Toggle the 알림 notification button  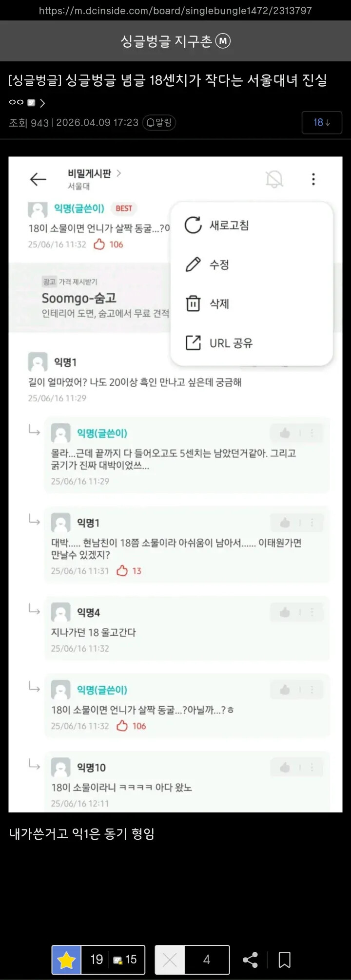[x=159, y=122]
